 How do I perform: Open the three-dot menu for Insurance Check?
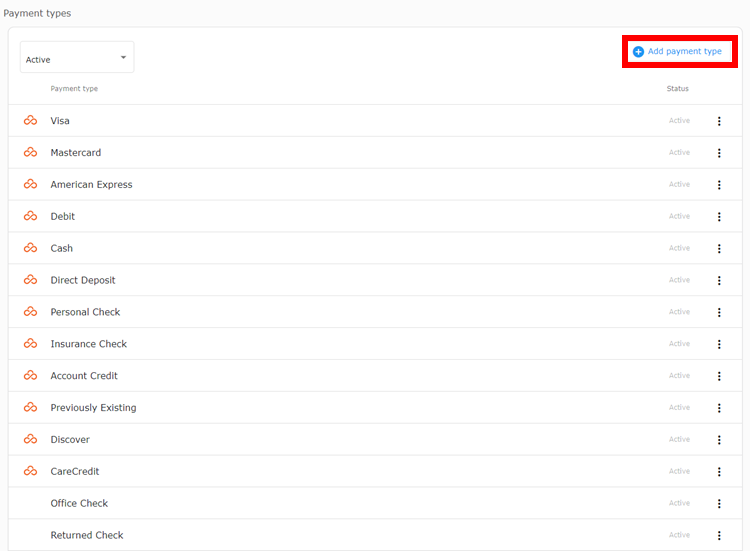719,344
